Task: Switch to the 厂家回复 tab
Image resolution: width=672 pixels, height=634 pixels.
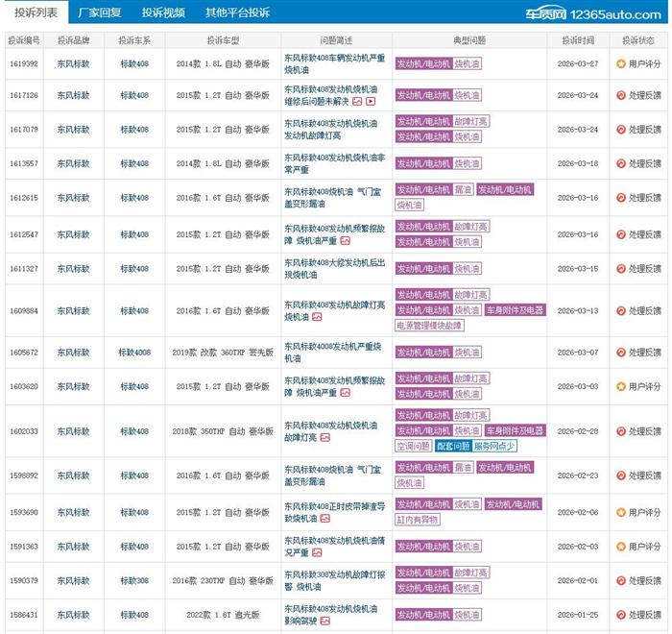Action: click(100, 13)
